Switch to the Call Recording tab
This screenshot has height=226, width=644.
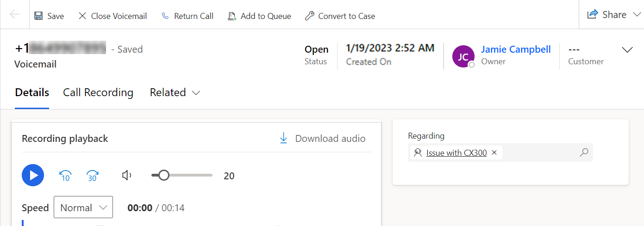pos(98,92)
